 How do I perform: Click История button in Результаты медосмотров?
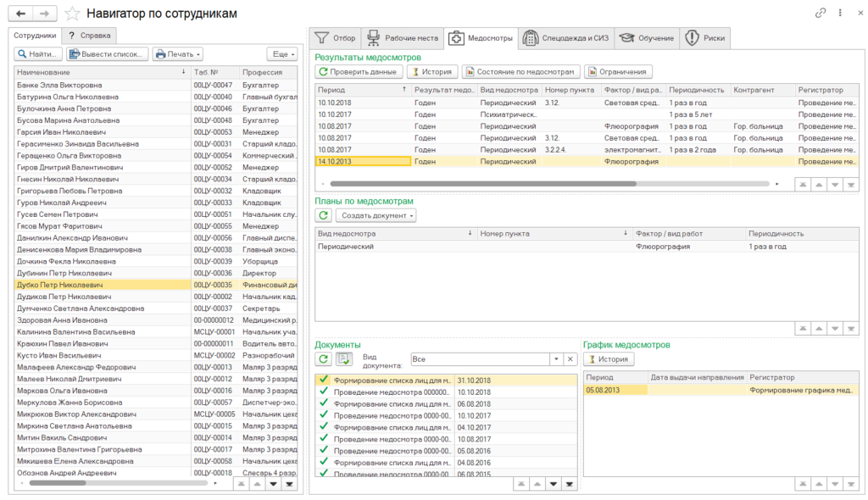tap(431, 72)
